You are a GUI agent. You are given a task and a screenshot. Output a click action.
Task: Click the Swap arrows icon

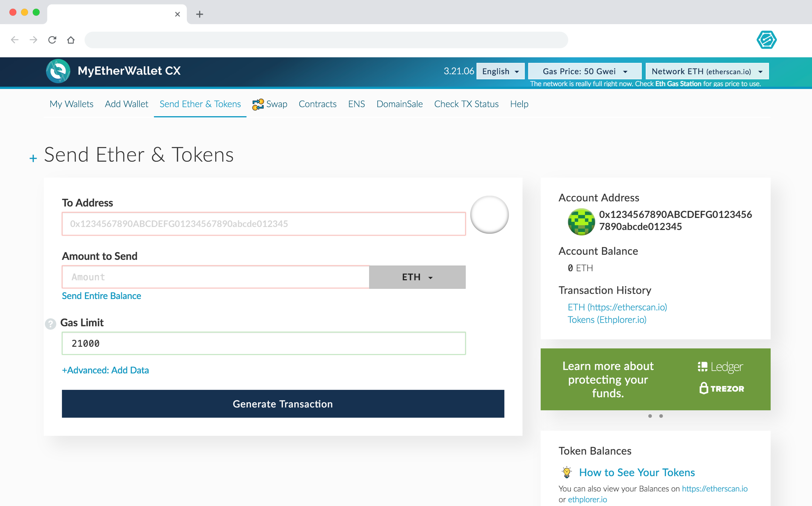[x=258, y=104]
